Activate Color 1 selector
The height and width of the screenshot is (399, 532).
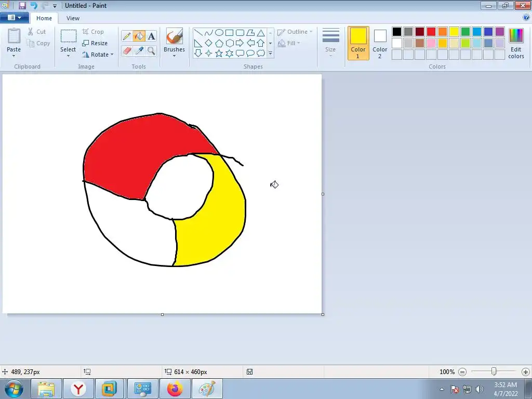click(x=358, y=44)
